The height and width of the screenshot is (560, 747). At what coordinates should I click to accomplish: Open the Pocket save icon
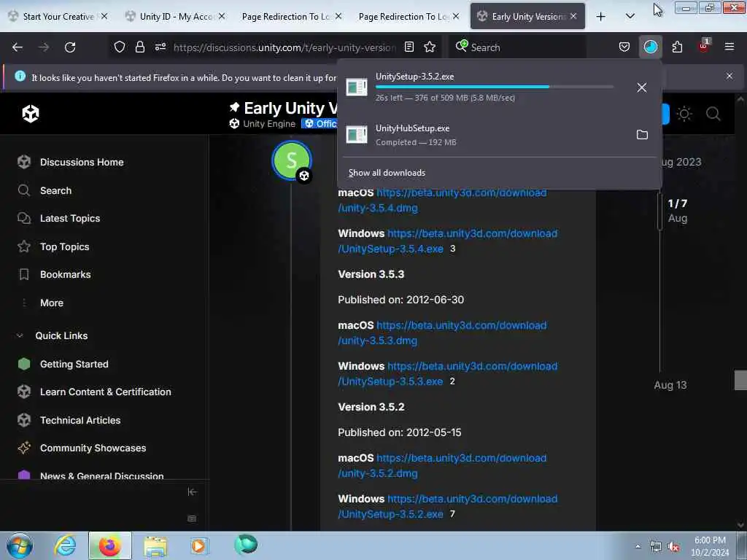click(624, 47)
